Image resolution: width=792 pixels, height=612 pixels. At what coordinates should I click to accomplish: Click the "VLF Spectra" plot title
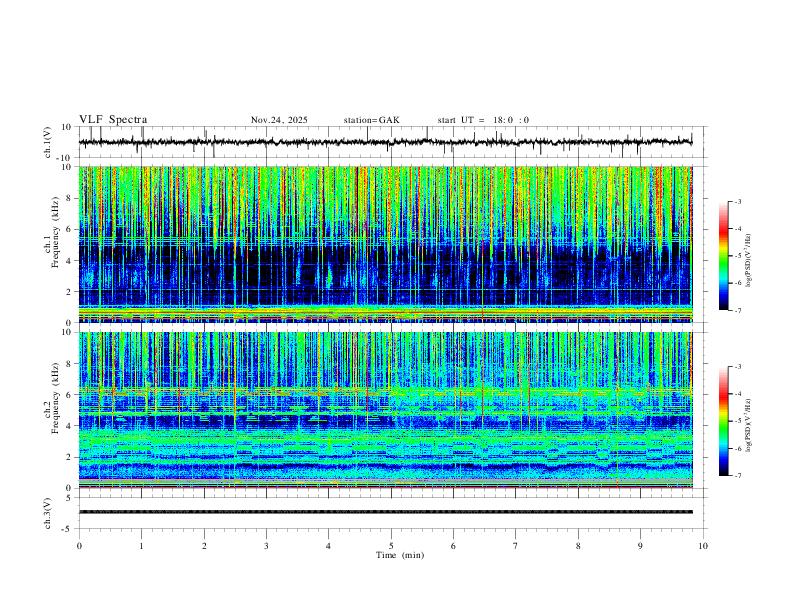[x=113, y=120]
